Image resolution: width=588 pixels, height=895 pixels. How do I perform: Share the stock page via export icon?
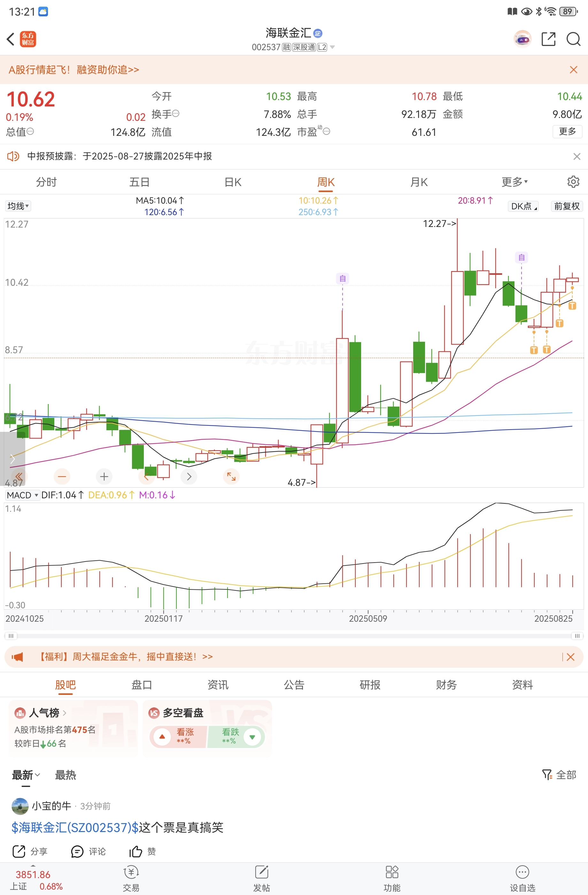pyautogui.click(x=548, y=39)
